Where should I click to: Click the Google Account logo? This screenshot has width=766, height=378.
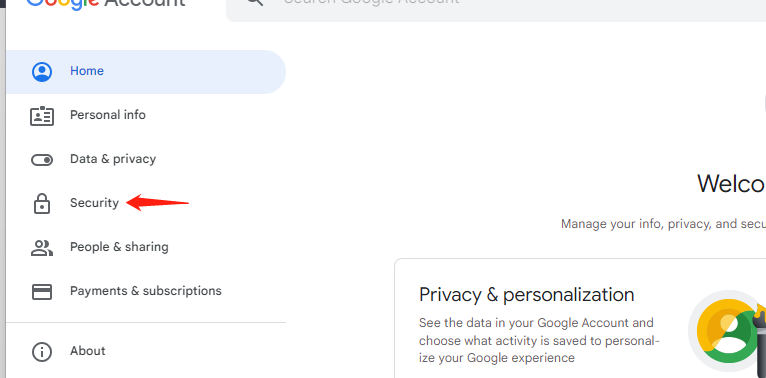pos(106,3)
